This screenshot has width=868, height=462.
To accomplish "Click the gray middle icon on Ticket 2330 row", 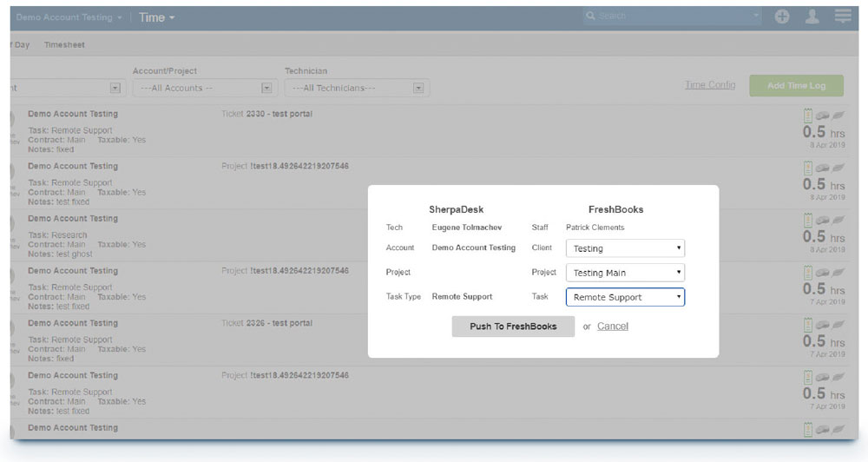I will pyautogui.click(x=823, y=115).
